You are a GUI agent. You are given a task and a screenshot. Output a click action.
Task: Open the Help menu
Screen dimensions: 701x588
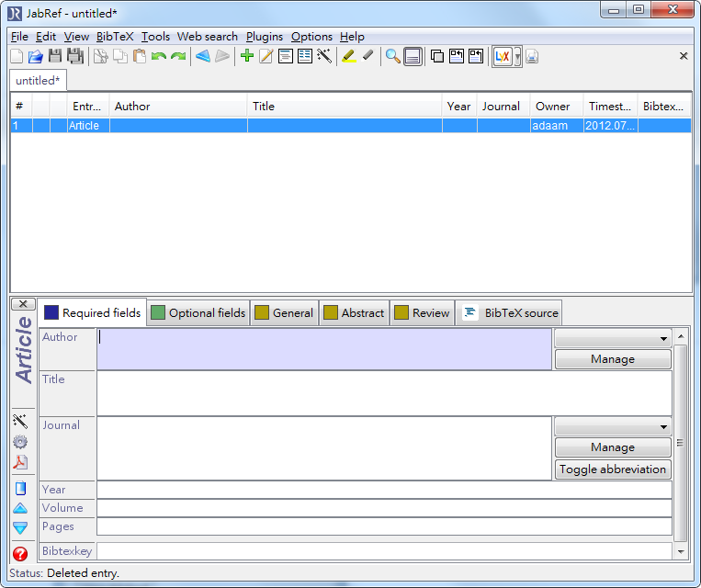point(352,37)
